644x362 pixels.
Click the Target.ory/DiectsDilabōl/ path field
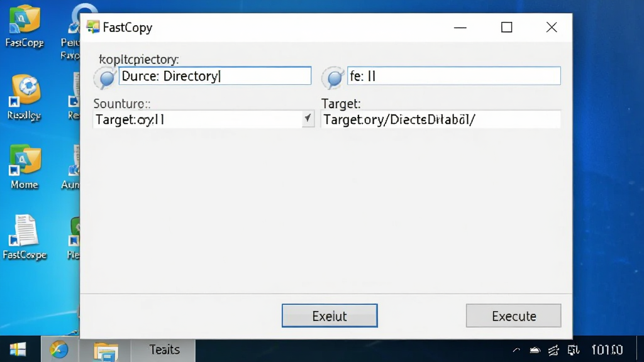pos(441,119)
